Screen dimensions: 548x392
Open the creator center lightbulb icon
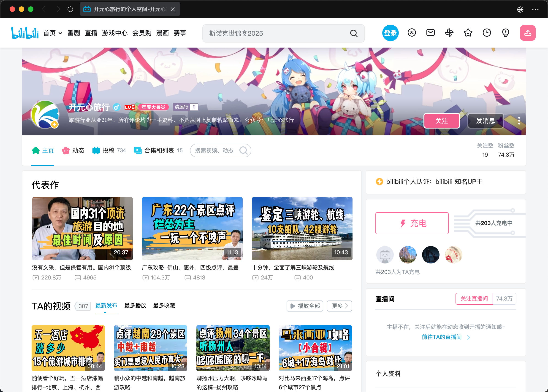pos(505,33)
